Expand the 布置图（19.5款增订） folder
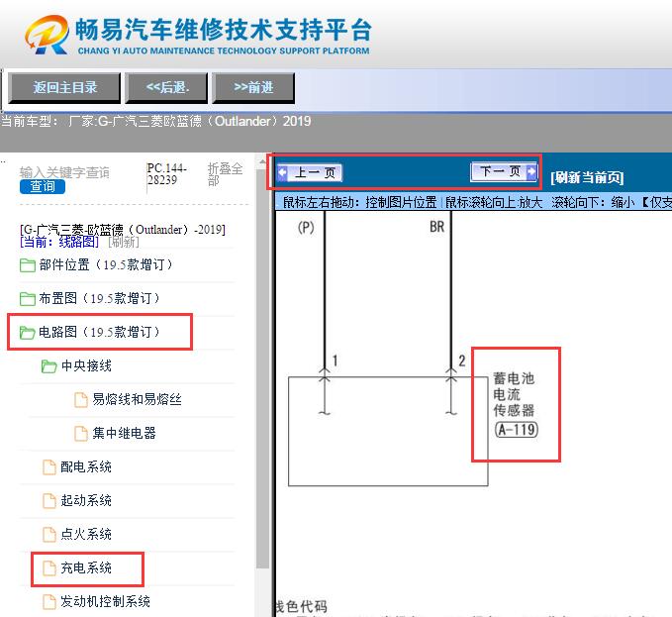Image resolution: width=672 pixels, height=617 pixels. tap(99, 298)
